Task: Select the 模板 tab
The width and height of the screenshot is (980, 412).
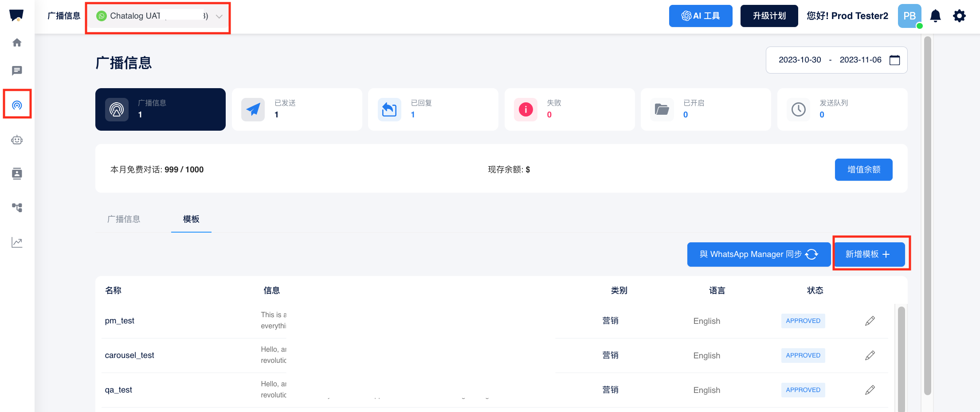Action: [191, 219]
